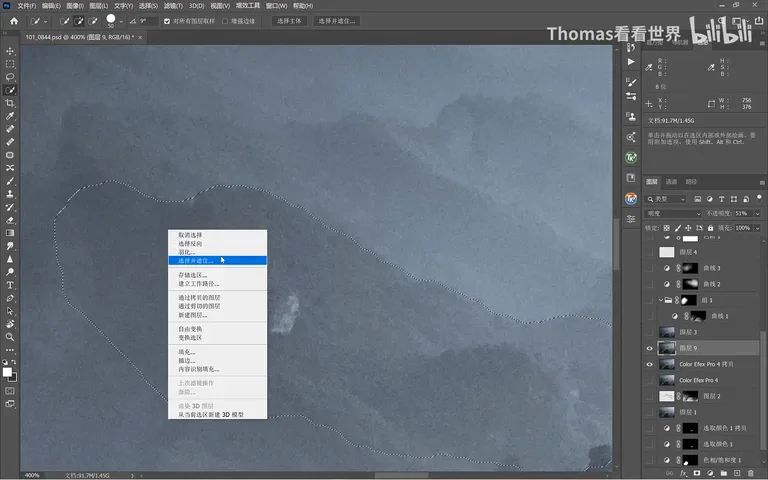This screenshot has height=480, width=768.
Task: Hide Color Efex Pro 4 拷贝 layer
Action: tap(650, 364)
